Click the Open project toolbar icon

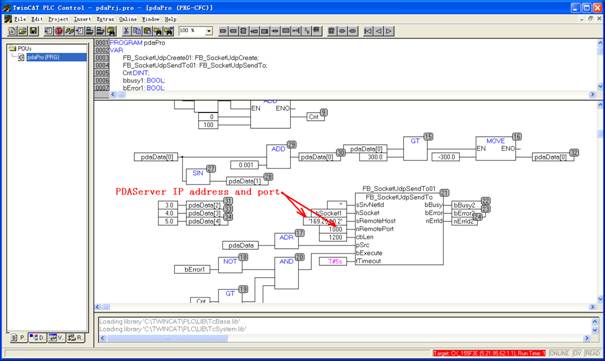[x=23, y=31]
